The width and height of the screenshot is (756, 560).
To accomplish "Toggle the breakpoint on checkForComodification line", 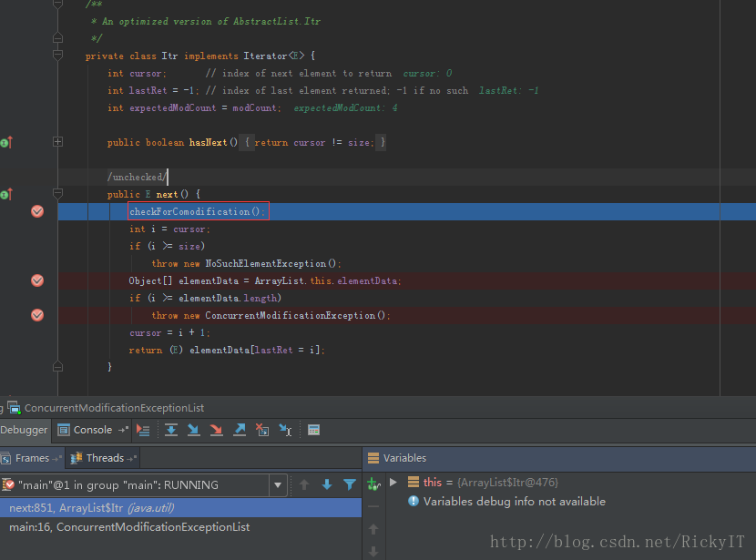I will click(x=37, y=211).
